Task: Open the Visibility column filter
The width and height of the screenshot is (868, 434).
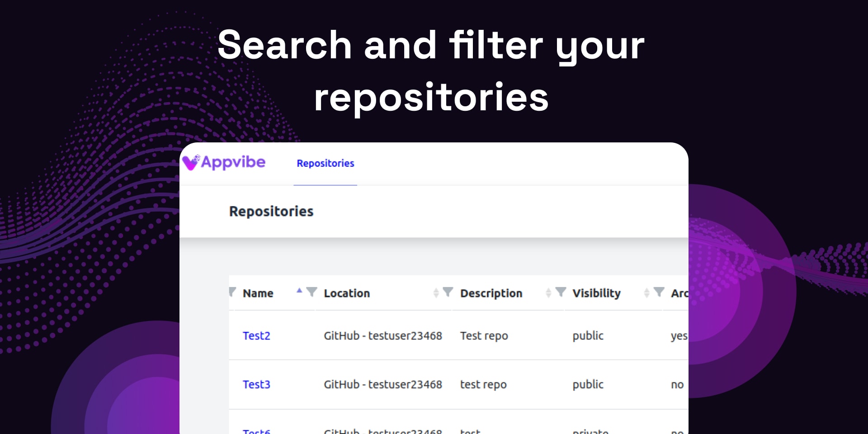Action: 659,292
